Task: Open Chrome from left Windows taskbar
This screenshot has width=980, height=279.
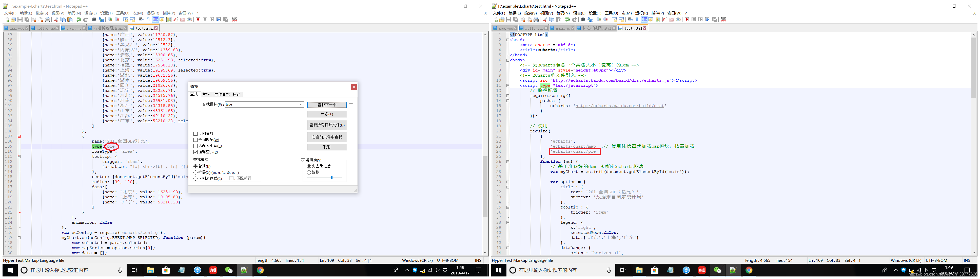Action: (260, 270)
